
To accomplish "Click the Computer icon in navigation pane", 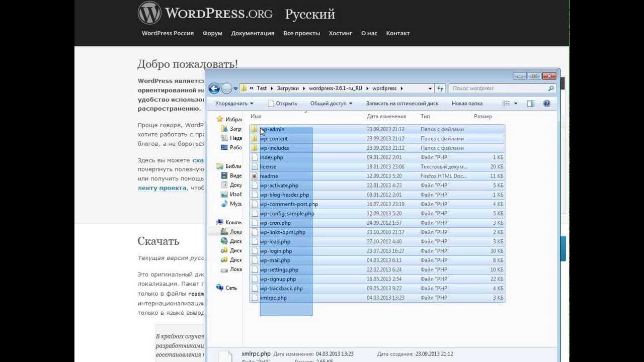I will click(x=220, y=222).
